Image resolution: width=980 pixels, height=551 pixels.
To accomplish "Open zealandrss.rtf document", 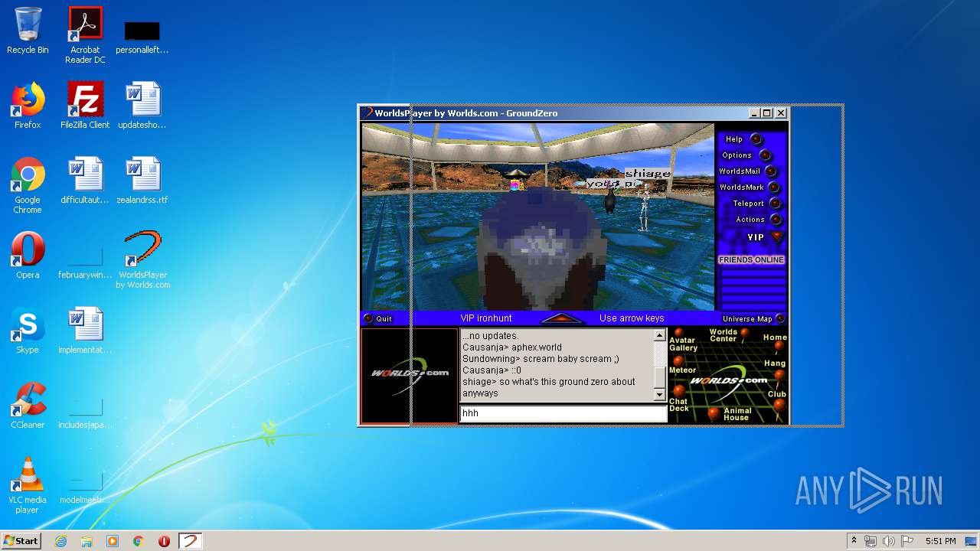I will (x=142, y=181).
